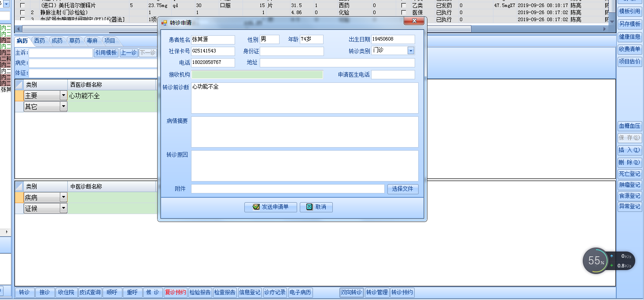The width and height of the screenshot is (644, 300).
Task: Open 转诊管理 from bottom toolbar
Action: tap(377, 293)
